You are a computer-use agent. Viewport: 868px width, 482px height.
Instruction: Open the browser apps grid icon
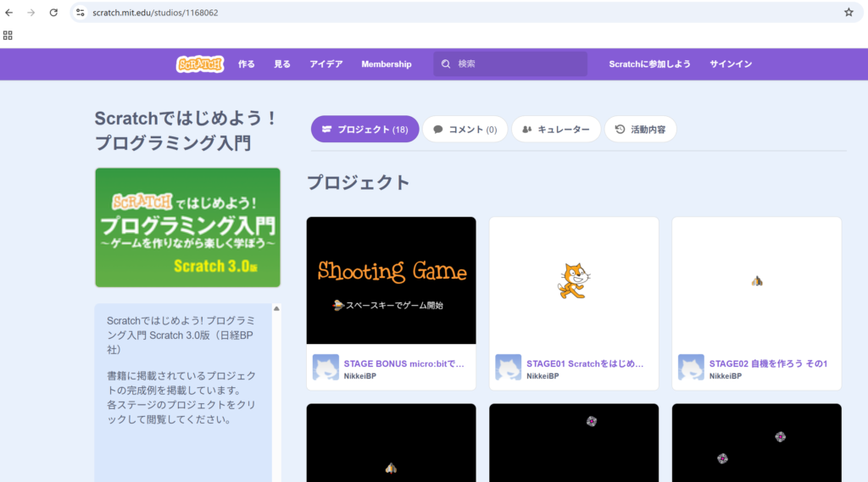click(x=8, y=36)
